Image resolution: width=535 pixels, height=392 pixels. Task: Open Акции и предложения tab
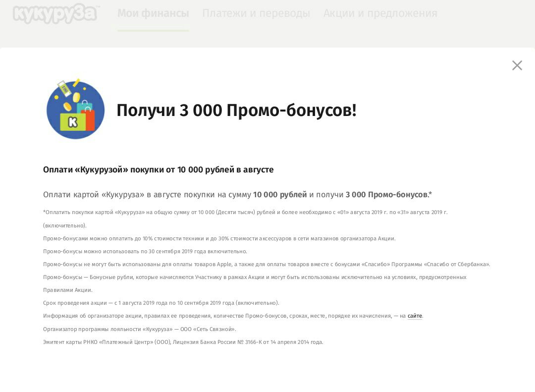(380, 13)
